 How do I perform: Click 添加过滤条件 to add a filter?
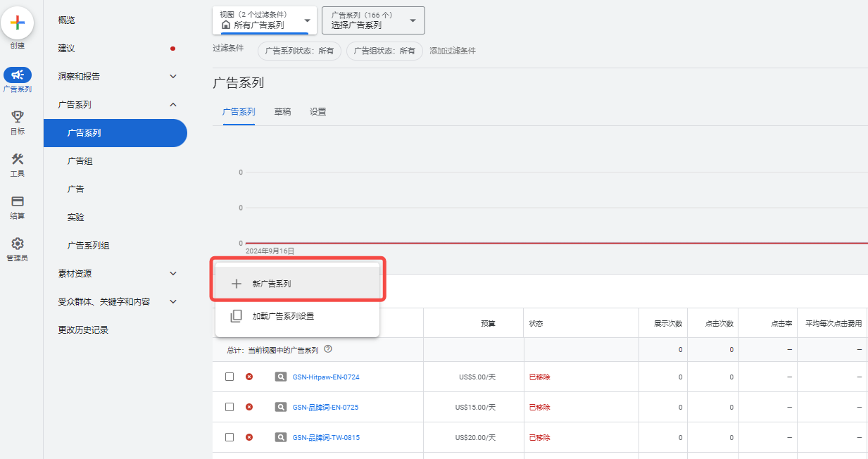tap(453, 51)
